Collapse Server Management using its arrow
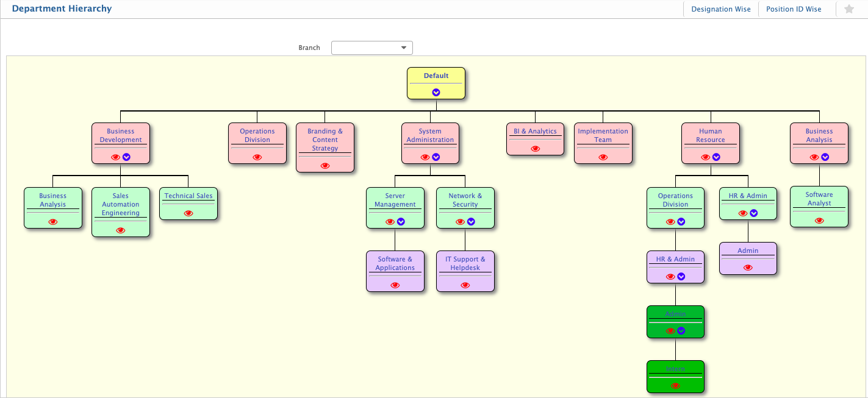The height and width of the screenshot is (398, 868). pyautogui.click(x=401, y=222)
